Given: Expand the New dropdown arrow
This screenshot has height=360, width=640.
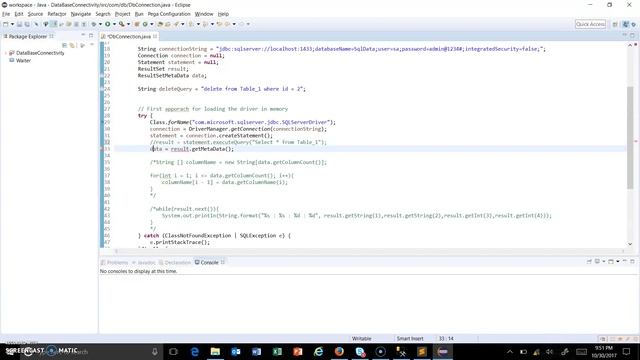Looking at the screenshot, I should pos(12,24).
